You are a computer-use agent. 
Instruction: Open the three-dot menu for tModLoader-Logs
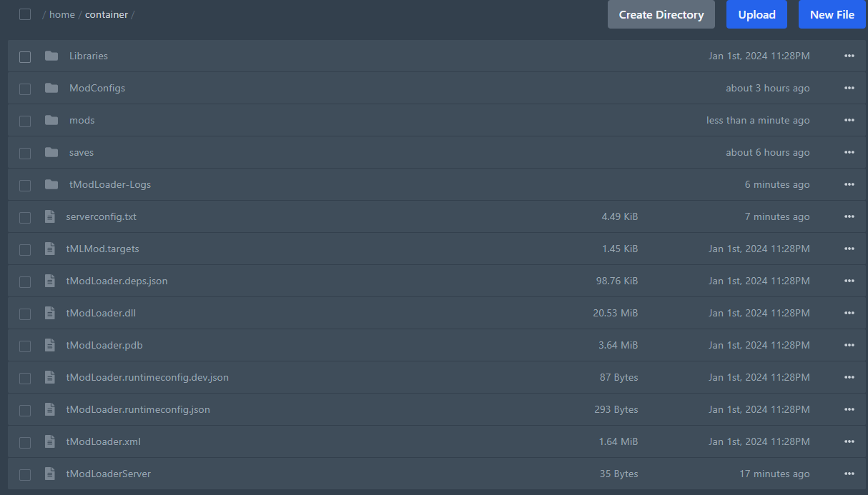(x=849, y=184)
